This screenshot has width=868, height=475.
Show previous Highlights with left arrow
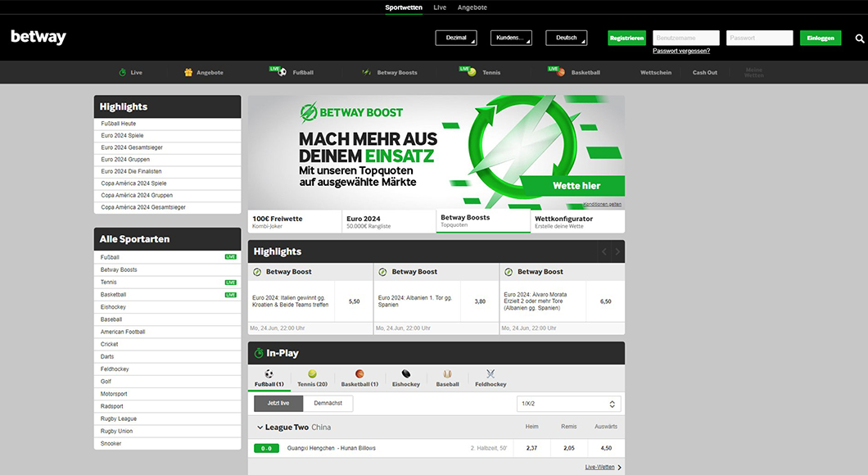(604, 252)
